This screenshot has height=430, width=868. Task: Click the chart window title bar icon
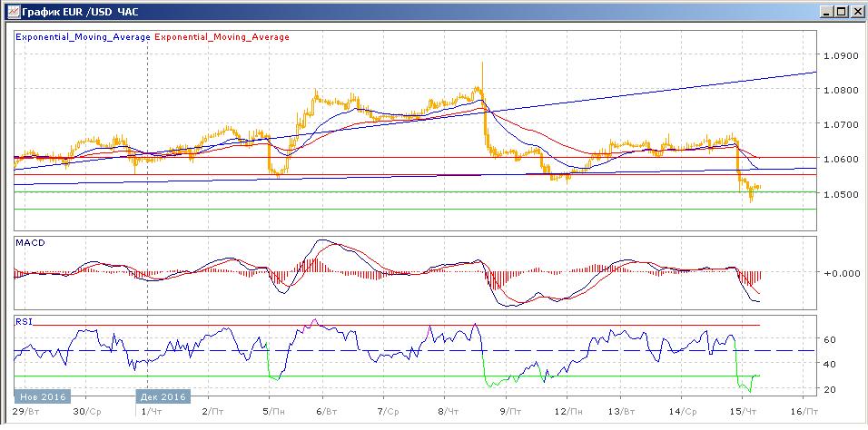(x=13, y=10)
